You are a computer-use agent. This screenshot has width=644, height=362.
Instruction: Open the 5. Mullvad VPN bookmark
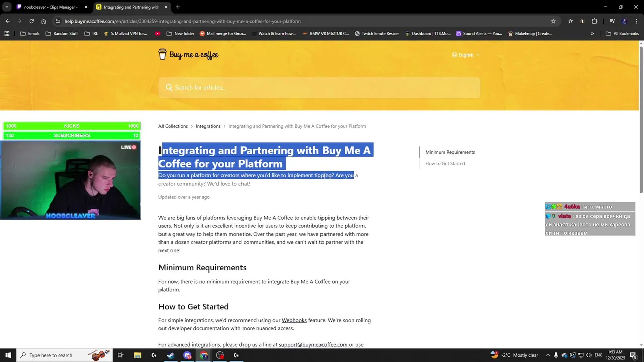[125, 34]
